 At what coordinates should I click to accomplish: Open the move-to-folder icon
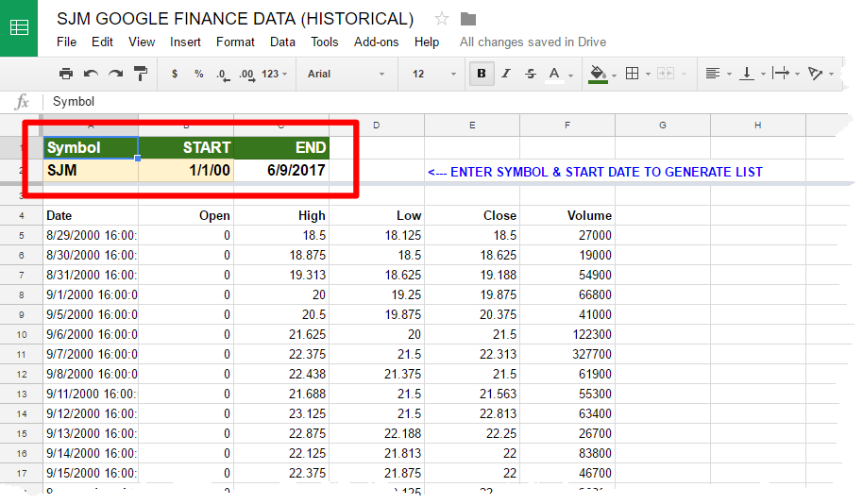point(467,19)
